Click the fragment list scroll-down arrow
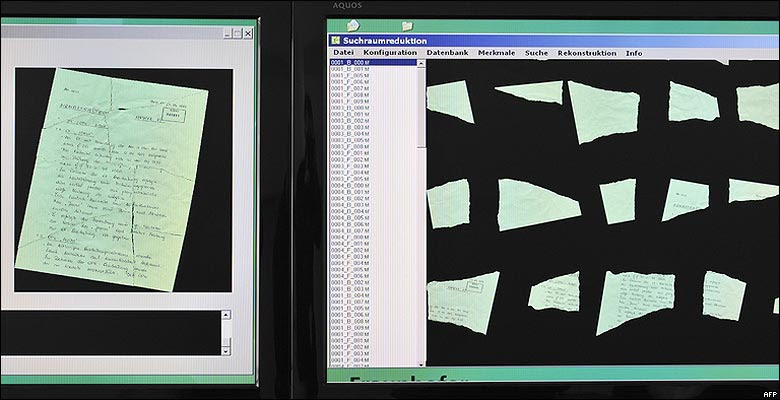The height and width of the screenshot is (400, 780). [x=422, y=364]
